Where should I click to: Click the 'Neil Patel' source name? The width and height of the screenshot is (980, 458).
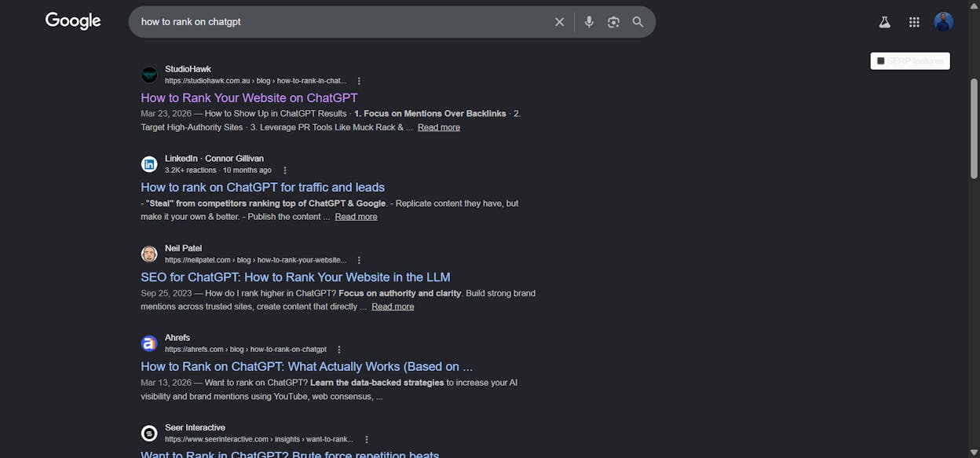click(183, 248)
